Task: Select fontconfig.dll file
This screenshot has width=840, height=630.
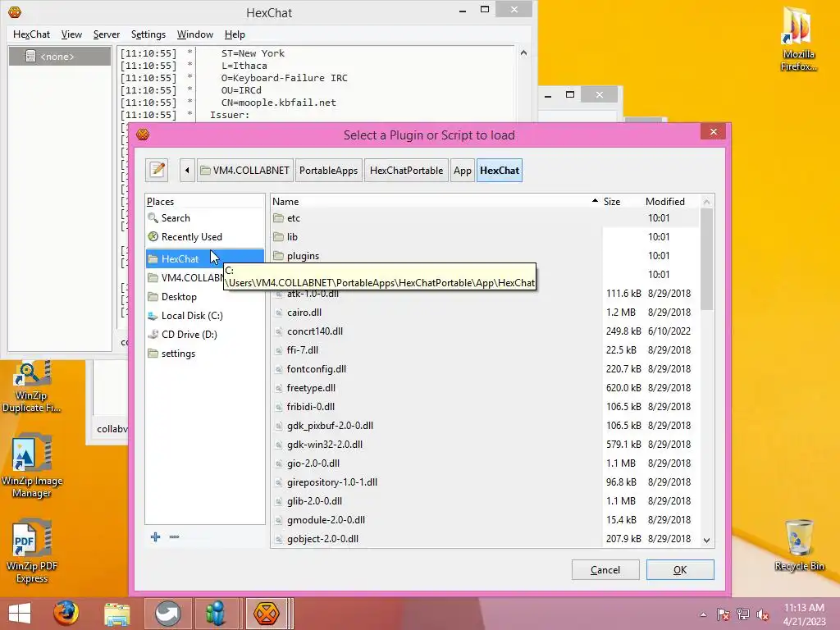Action: (x=485, y=369)
